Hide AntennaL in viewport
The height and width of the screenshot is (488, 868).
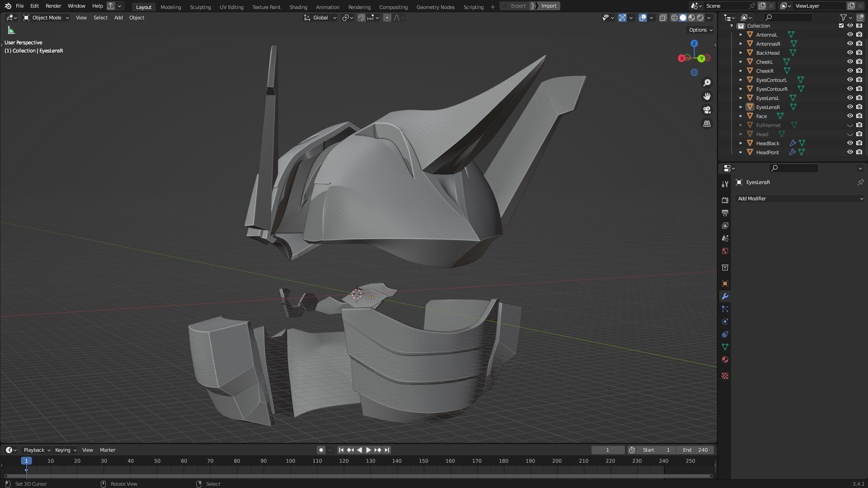pos(850,34)
